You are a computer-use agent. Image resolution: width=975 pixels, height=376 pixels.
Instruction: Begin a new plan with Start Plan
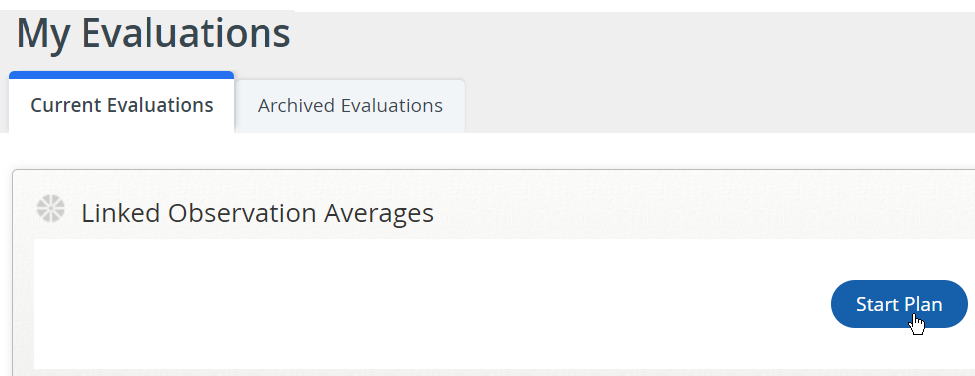pyautogui.click(x=899, y=304)
